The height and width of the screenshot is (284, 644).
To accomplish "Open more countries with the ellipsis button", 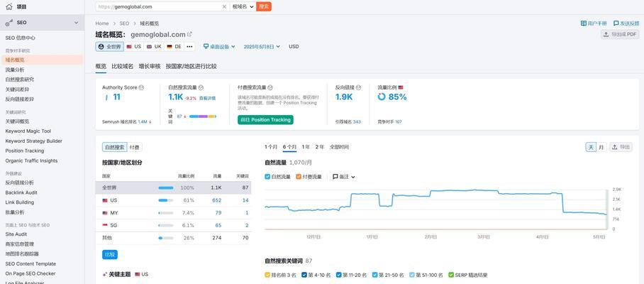I will [189, 46].
